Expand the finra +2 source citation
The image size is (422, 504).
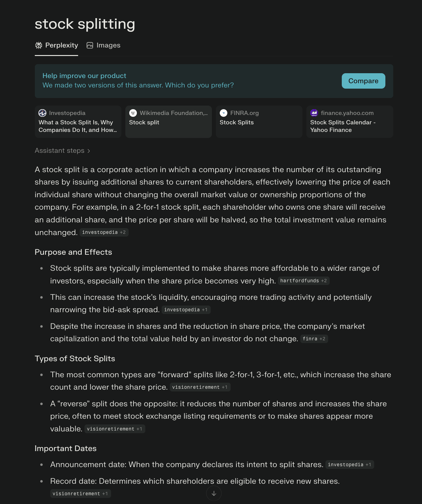point(314,339)
